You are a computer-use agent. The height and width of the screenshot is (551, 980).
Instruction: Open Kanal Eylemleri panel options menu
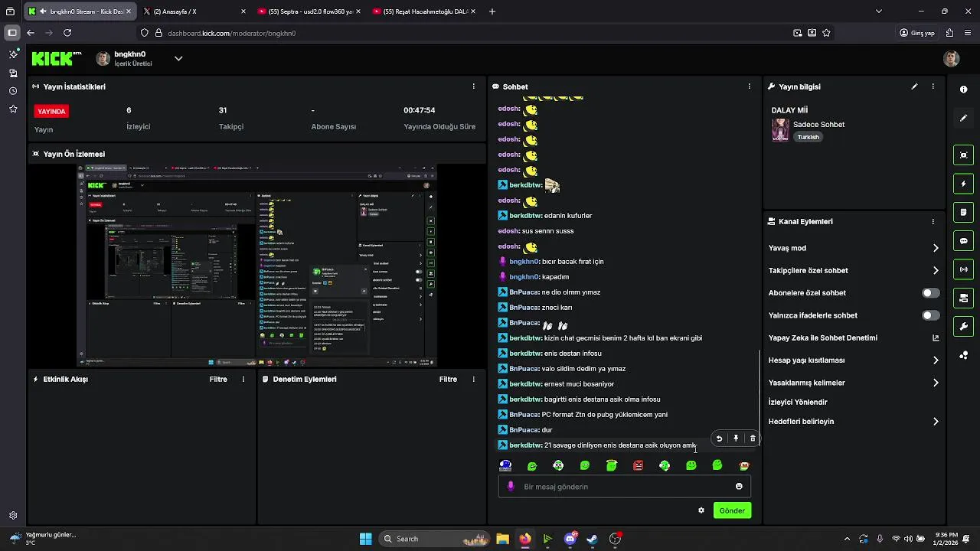click(933, 221)
